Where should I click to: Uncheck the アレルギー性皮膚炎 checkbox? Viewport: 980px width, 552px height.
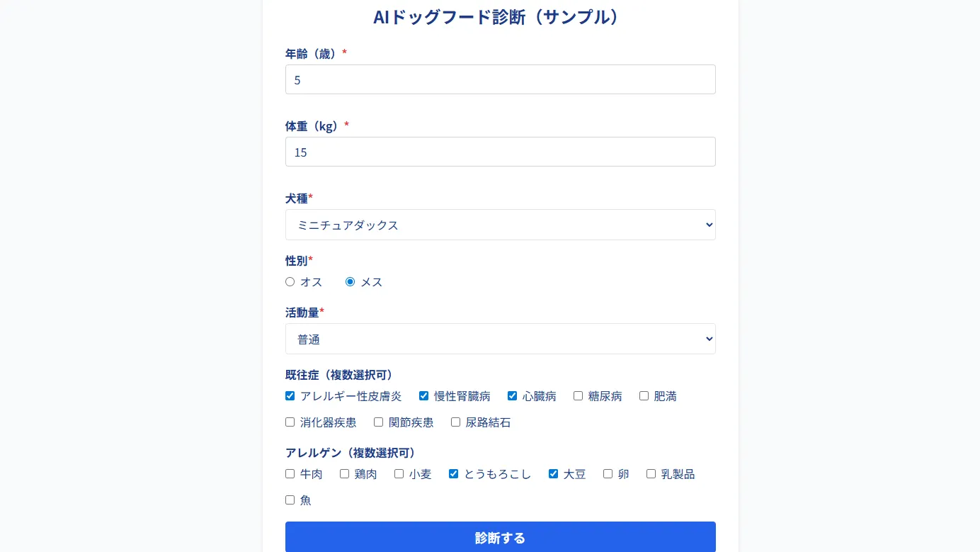tap(290, 395)
